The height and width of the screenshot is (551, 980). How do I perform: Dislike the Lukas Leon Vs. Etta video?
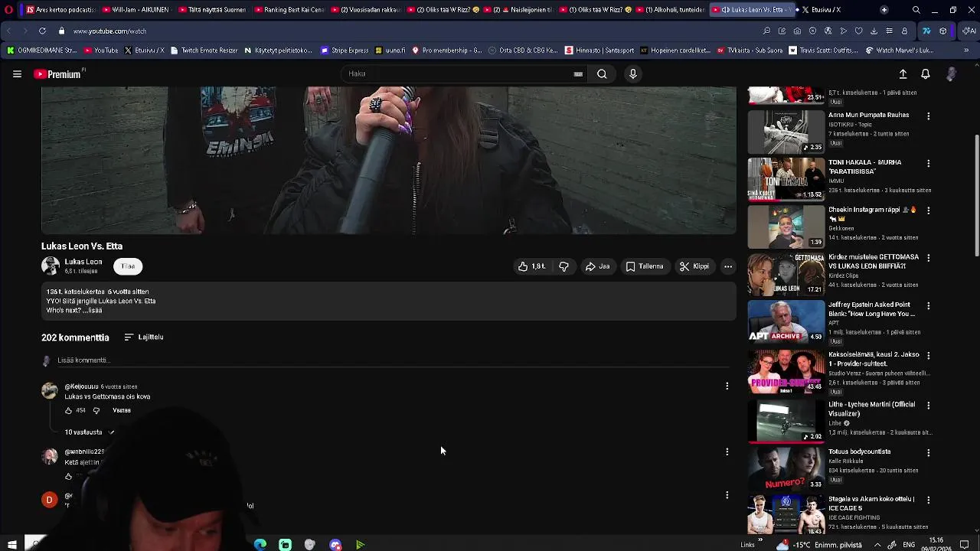(x=563, y=266)
